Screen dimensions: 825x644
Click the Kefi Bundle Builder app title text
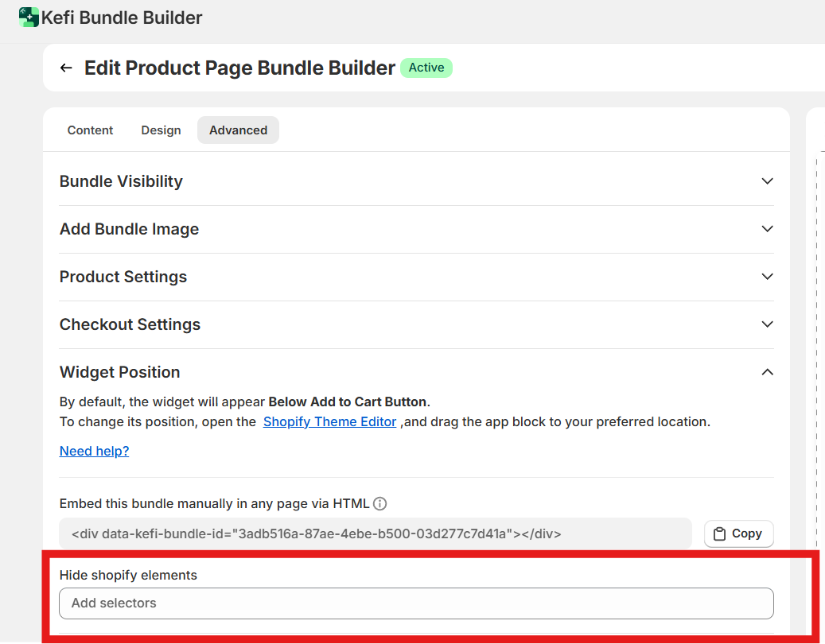(122, 17)
